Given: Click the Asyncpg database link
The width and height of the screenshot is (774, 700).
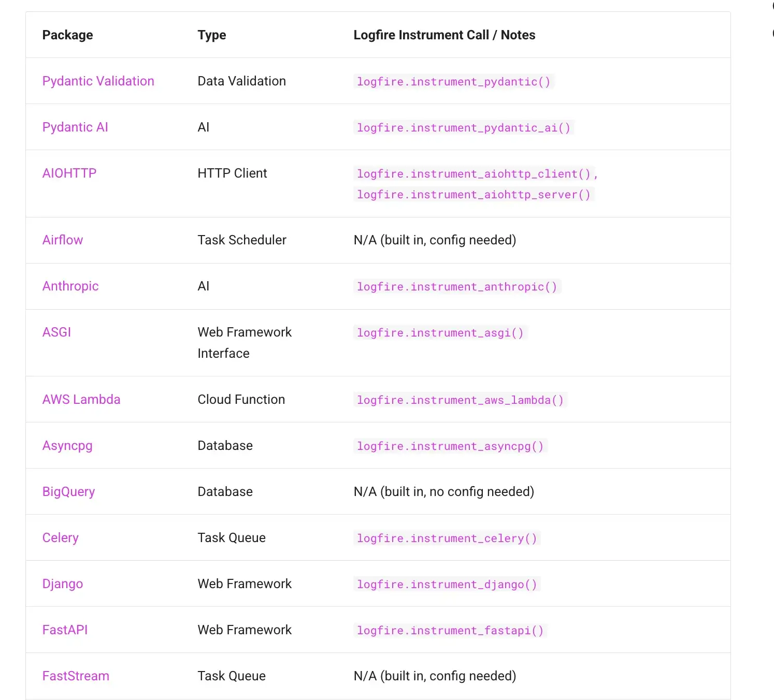Looking at the screenshot, I should point(67,445).
